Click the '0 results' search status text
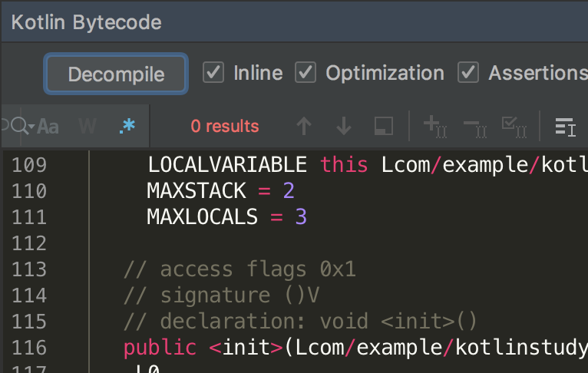The height and width of the screenshot is (373, 588). [225, 127]
